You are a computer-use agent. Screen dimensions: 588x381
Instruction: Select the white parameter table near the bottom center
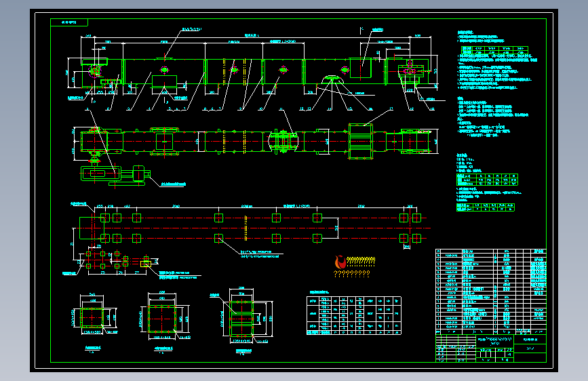click(354, 315)
